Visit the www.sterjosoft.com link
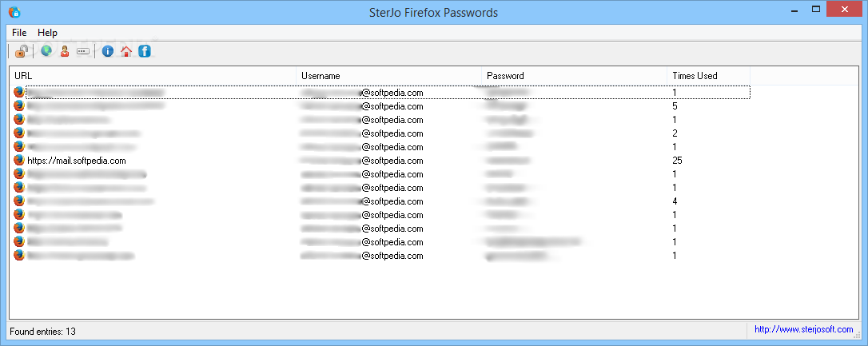 tap(803, 329)
